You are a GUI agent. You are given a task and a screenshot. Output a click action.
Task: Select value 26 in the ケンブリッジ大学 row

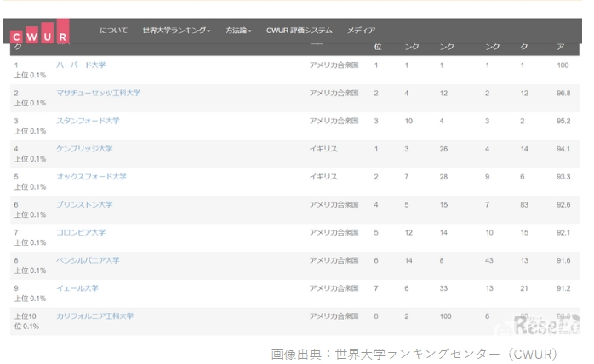point(443,149)
